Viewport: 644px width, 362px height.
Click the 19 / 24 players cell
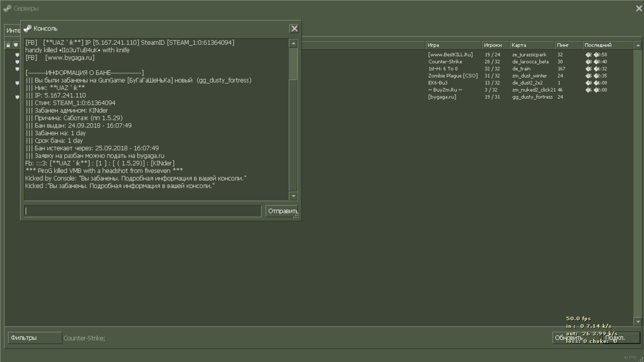[492, 55]
